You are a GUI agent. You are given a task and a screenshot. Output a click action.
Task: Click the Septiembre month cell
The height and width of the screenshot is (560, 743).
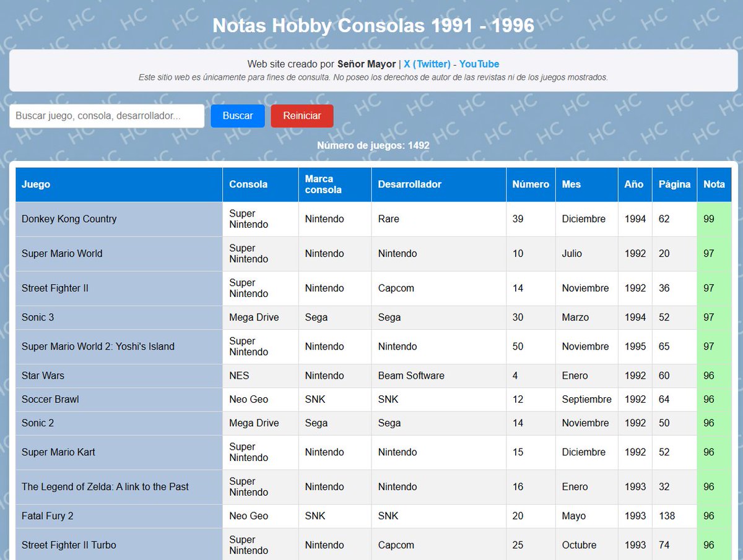[587, 399]
